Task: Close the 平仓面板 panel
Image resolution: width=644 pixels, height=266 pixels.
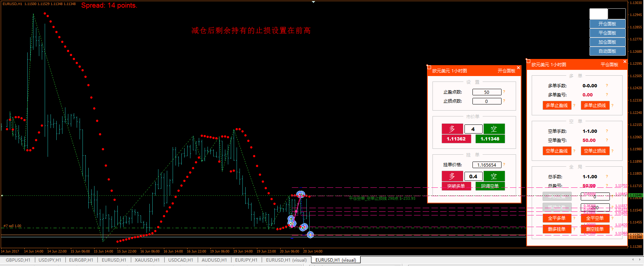Action: point(625,61)
